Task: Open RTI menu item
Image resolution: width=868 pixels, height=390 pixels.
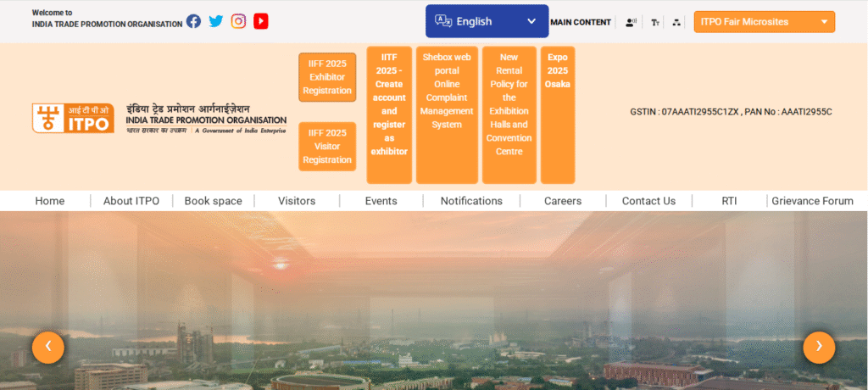Action: (x=729, y=201)
